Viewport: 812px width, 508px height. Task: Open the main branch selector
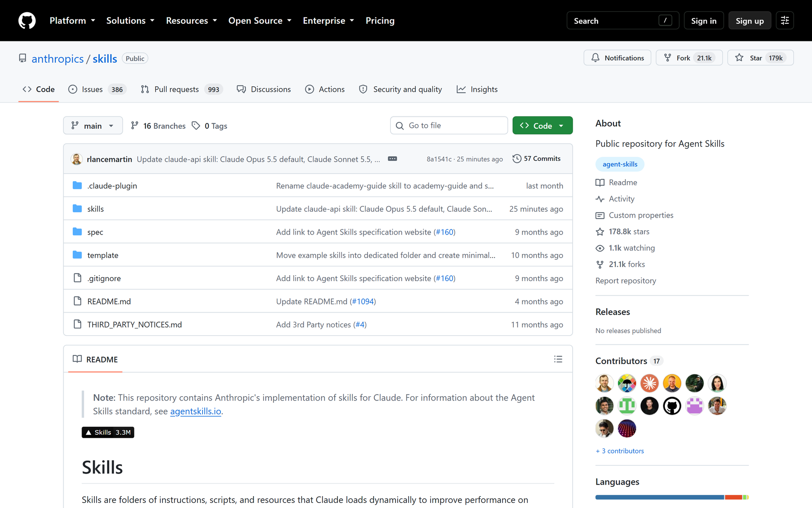tap(93, 126)
